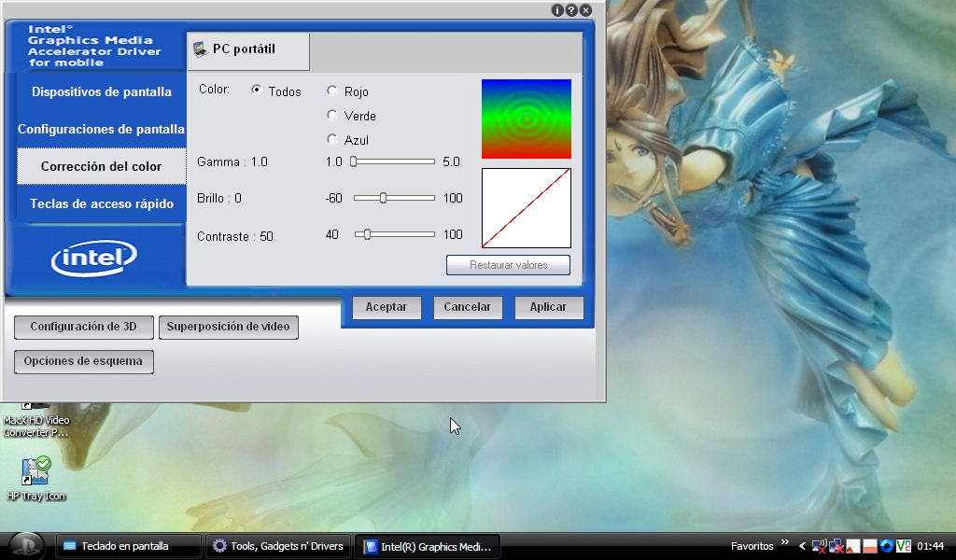The height and width of the screenshot is (560, 956).
Task: Click wired network disconnected tray icon
Action: click(836, 546)
